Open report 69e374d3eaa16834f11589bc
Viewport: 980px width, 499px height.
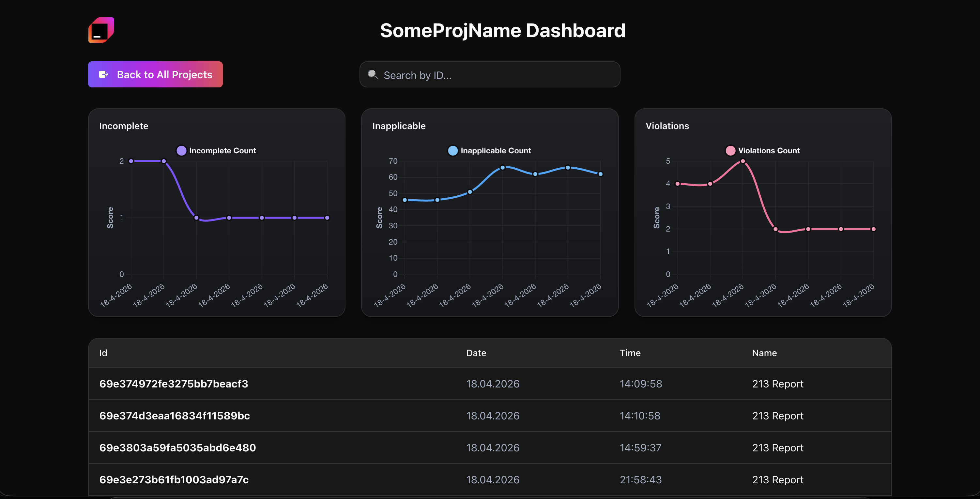[174, 416]
